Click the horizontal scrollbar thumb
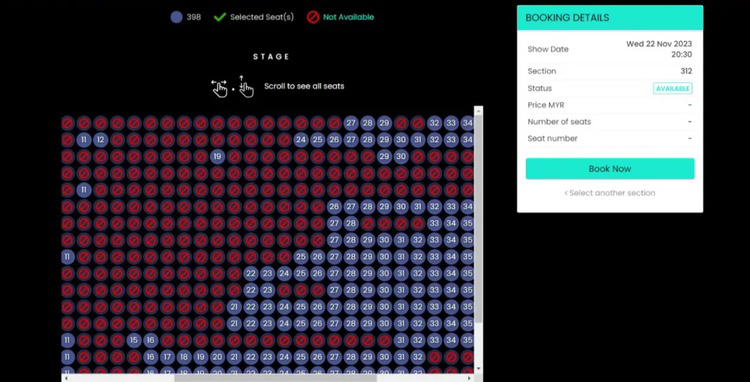Screen dimensions: 750x382 276,378
